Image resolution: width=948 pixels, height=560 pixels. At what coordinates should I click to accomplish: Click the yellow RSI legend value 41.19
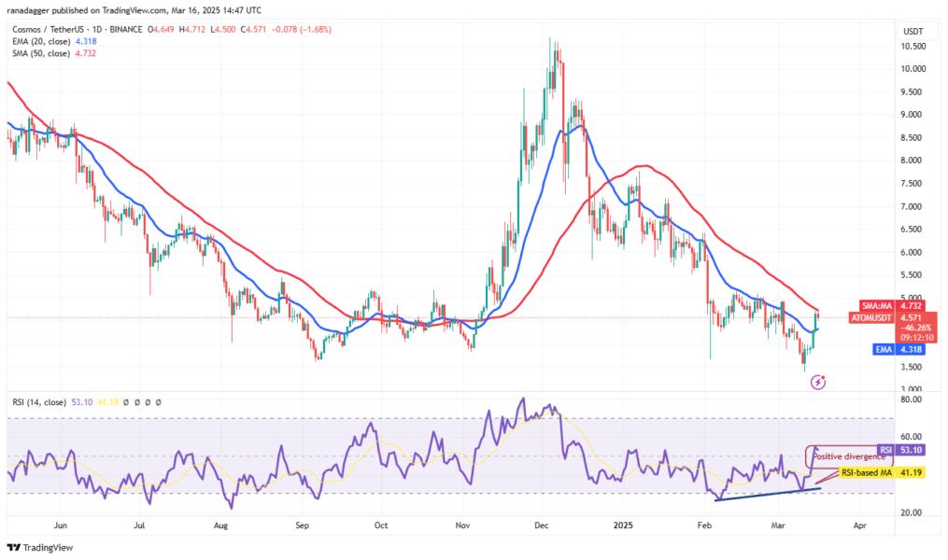(107, 401)
